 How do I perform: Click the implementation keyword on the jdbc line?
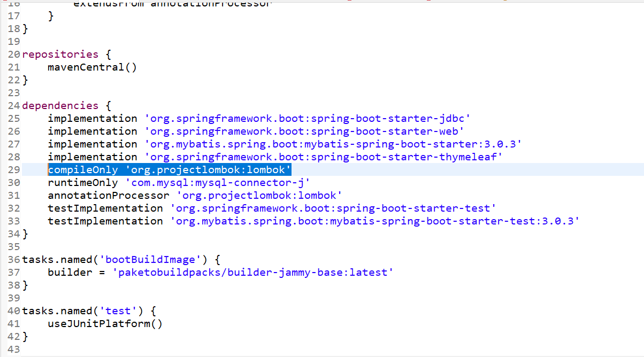coord(93,119)
